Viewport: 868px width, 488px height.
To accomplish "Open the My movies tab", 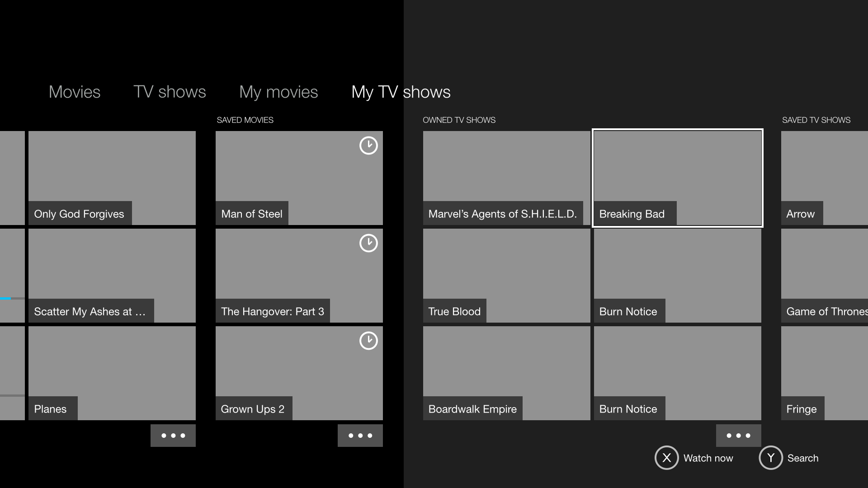I will (278, 92).
